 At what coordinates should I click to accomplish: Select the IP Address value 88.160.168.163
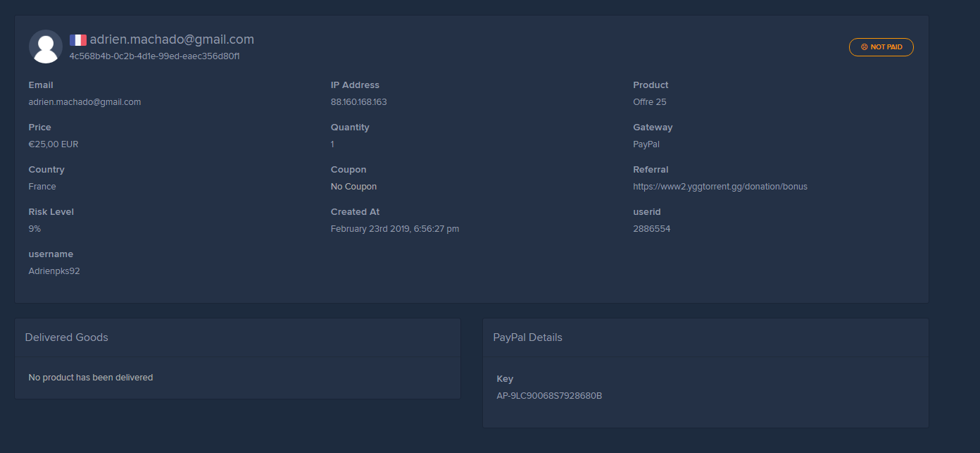[x=358, y=102]
